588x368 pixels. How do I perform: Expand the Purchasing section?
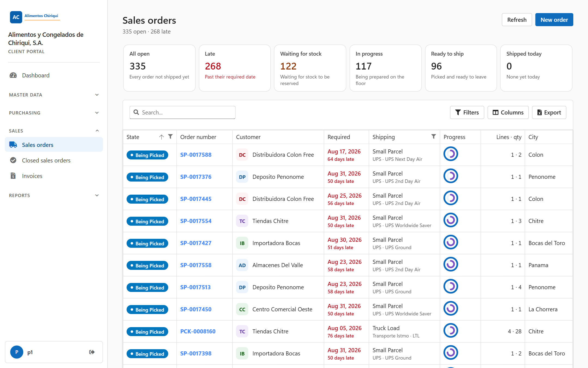[x=54, y=113]
